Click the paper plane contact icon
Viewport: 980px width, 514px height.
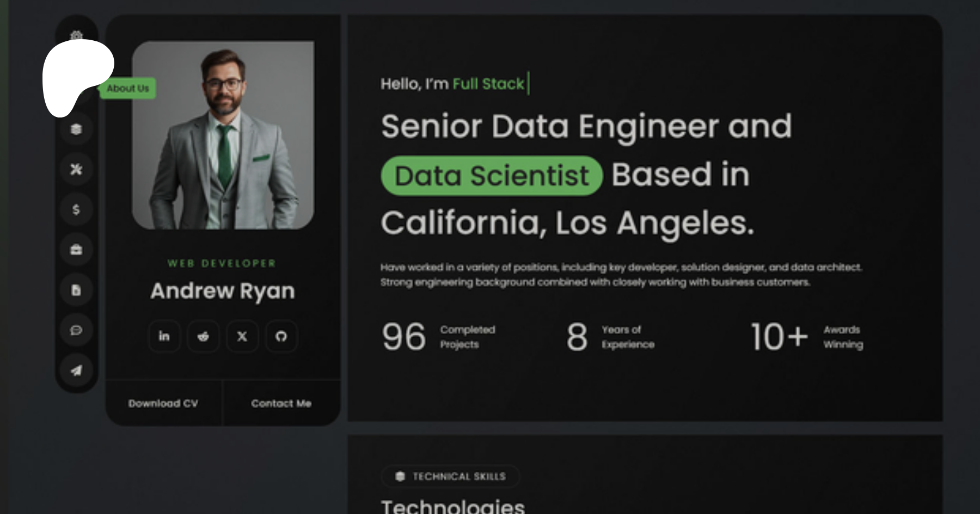coord(76,370)
